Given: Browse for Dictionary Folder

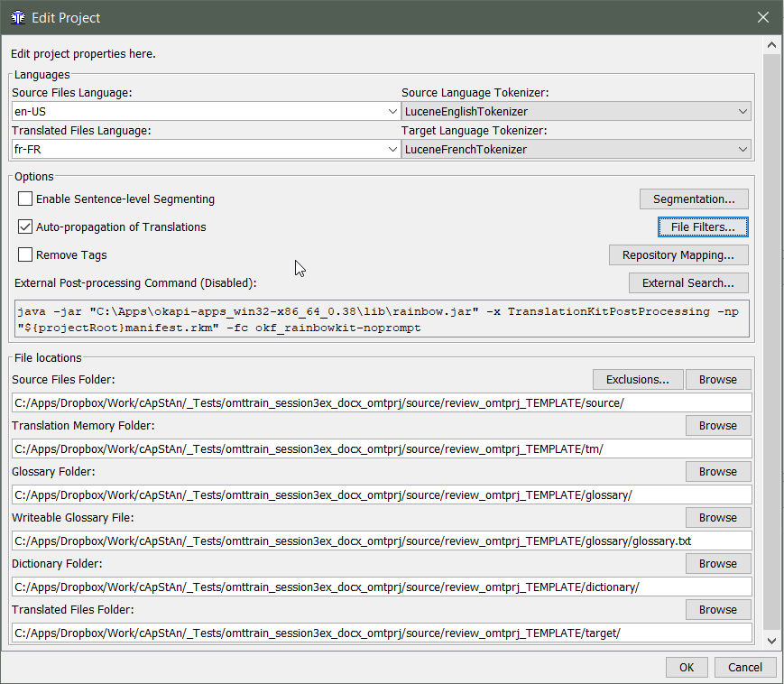Looking at the screenshot, I should 718,563.
